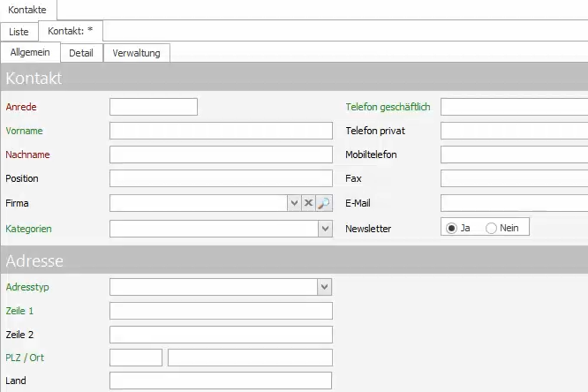The image size is (588, 392).
Task: Open the Firma dropdown arrow
Action: click(x=294, y=203)
